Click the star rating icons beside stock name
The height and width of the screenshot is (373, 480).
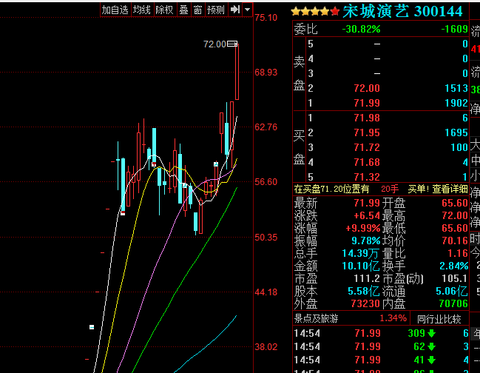(x=315, y=12)
